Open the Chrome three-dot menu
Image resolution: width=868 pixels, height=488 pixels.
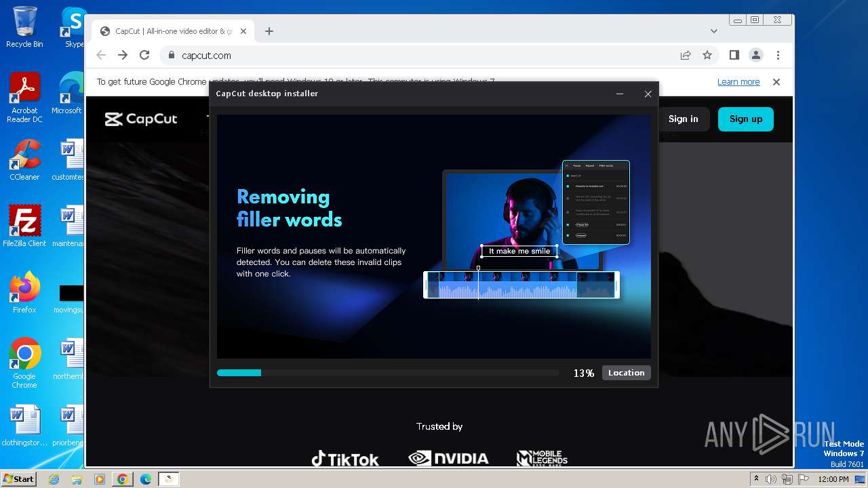[x=778, y=56]
